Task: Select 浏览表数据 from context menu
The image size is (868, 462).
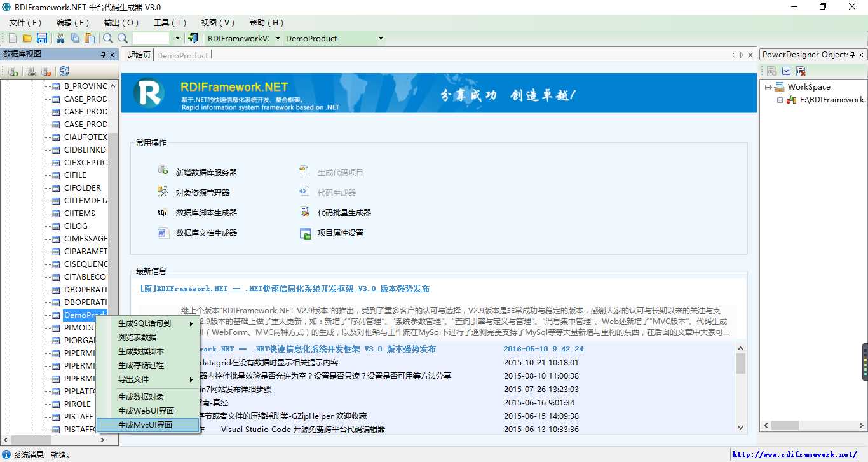Action: coord(147,337)
